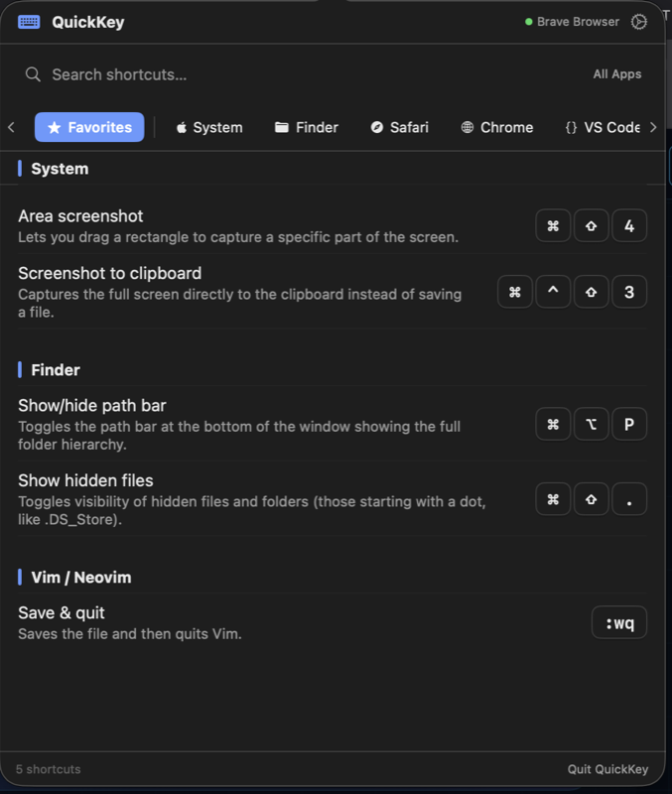Click period key of Show hidden files
This screenshot has height=794, width=672.
click(629, 499)
